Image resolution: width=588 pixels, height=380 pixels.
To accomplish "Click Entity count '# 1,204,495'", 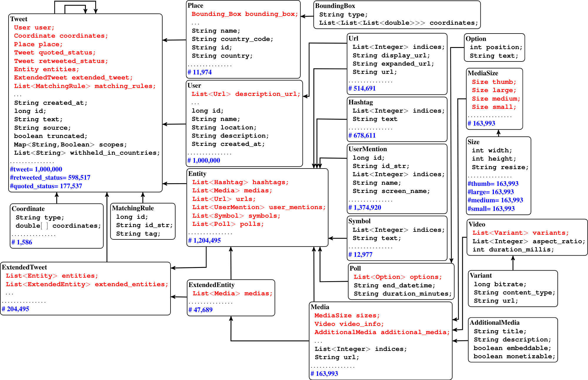I will (x=204, y=241).
